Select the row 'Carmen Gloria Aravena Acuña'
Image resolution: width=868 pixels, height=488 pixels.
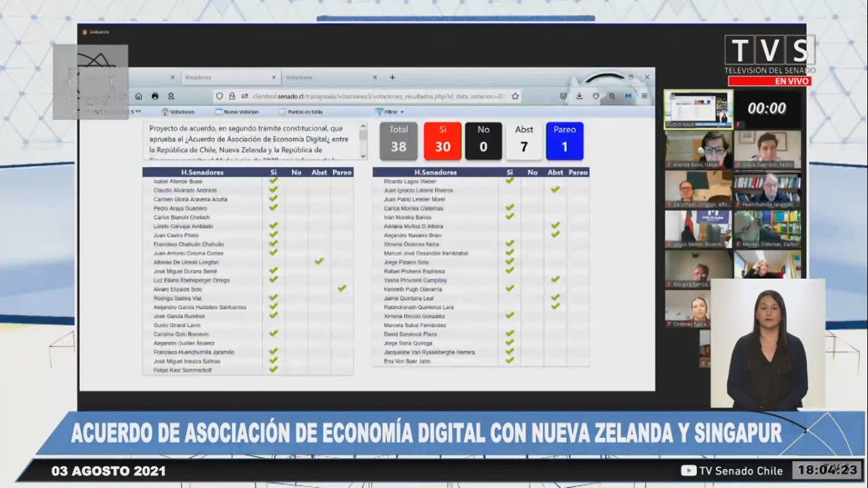[248, 200]
